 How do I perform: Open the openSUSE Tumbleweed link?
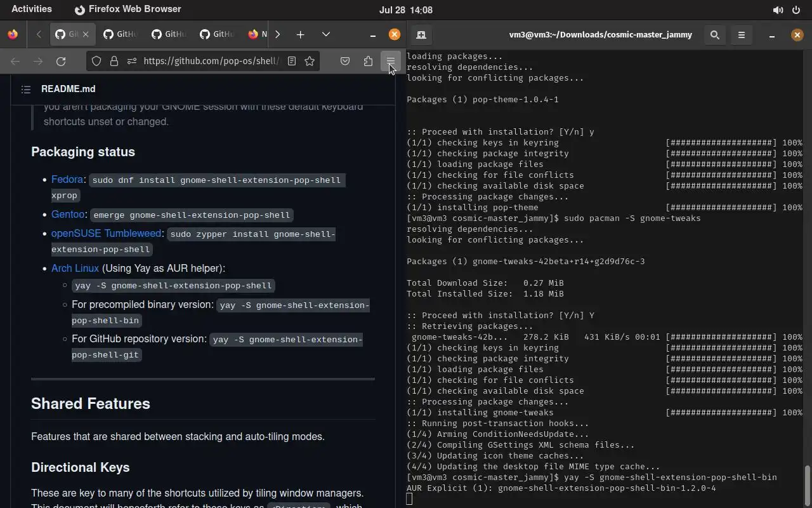click(x=107, y=234)
